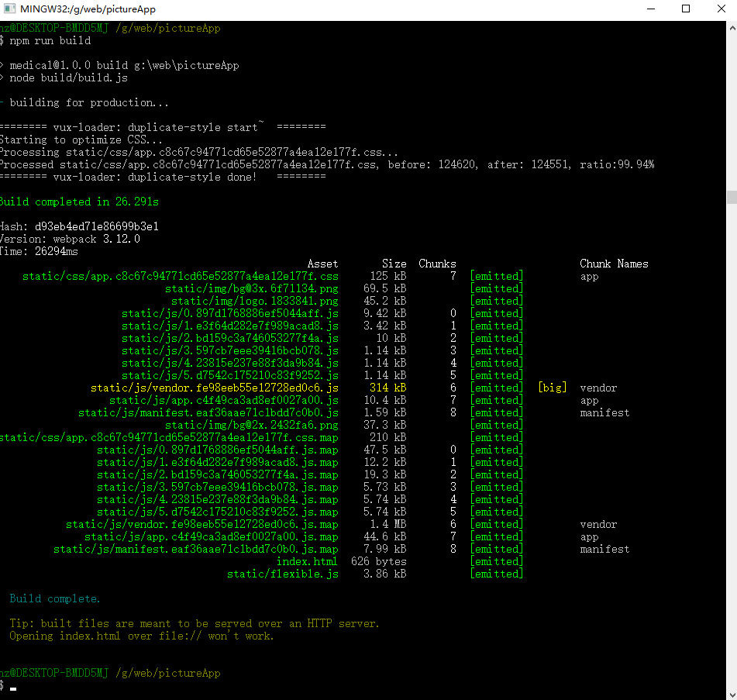Click the 'Size' column header
The image size is (737, 700).
(394, 264)
